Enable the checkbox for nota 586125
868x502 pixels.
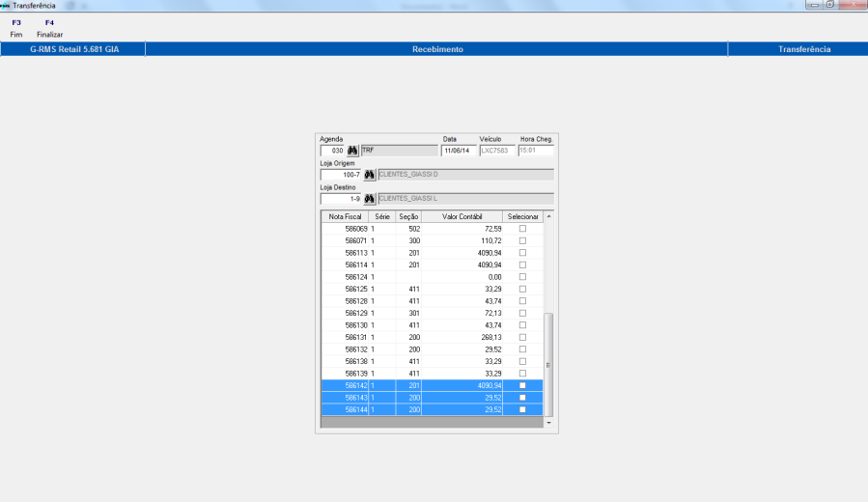click(522, 289)
